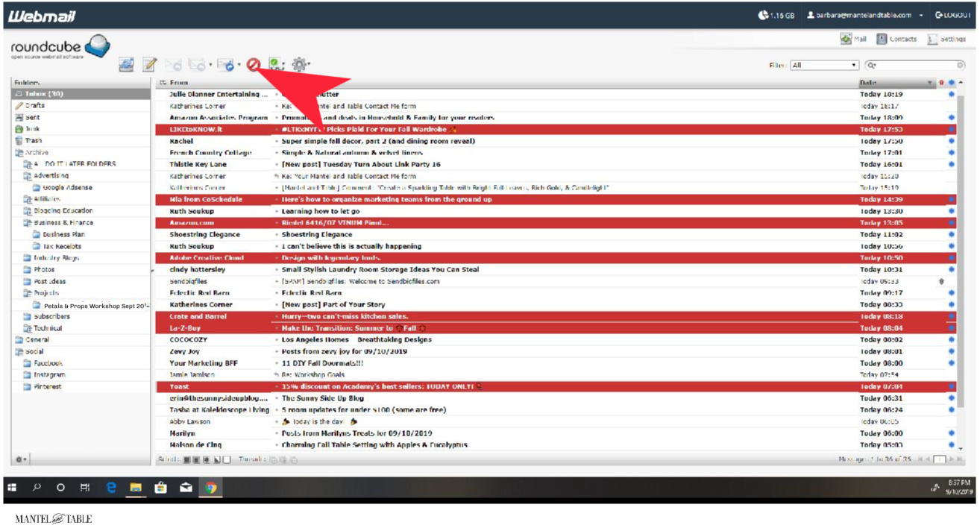Switch to the Contacts tab

point(896,39)
